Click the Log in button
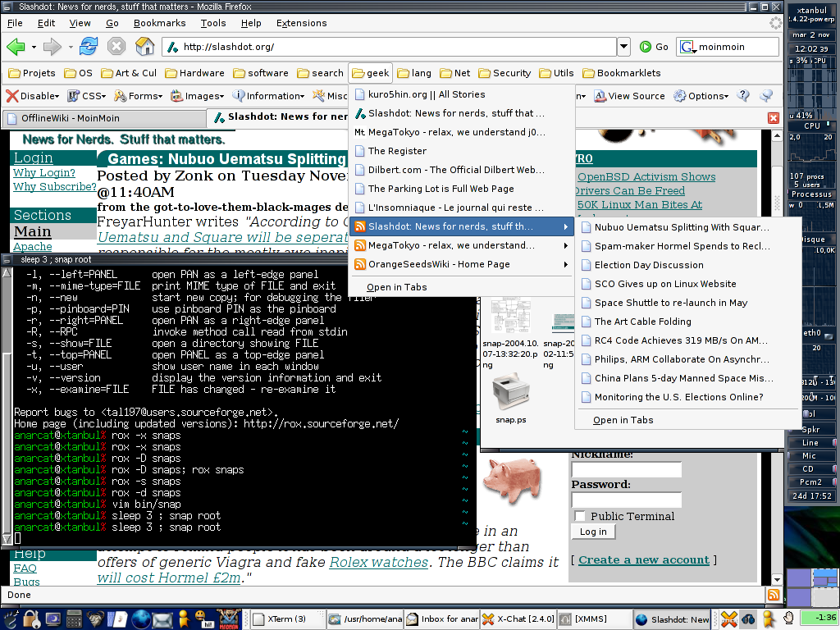Image resolution: width=840 pixels, height=630 pixels. pyautogui.click(x=592, y=532)
